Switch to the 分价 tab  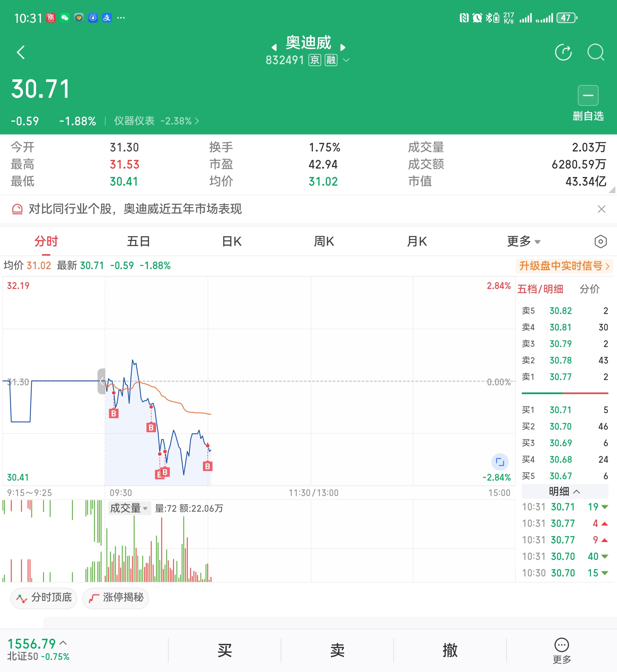coord(590,289)
